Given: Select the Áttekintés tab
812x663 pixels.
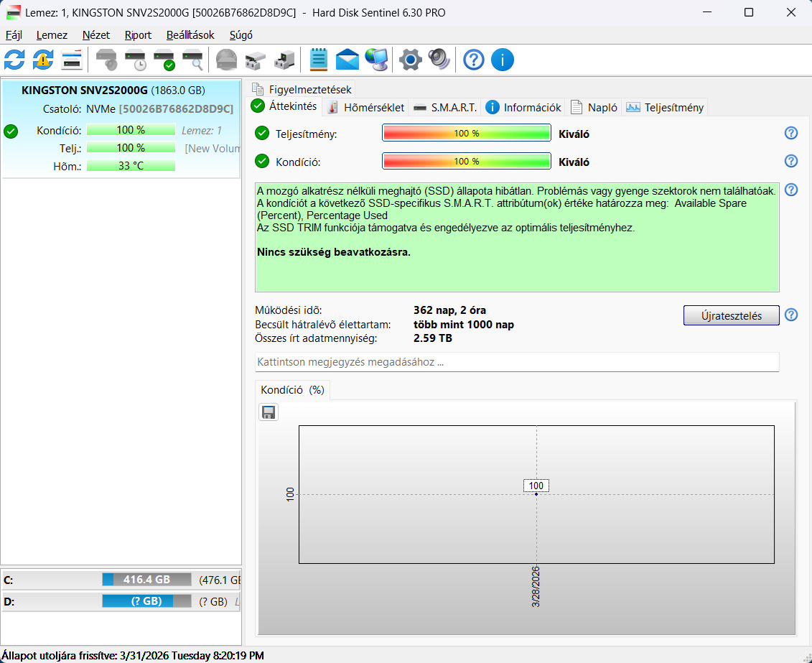Looking at the screenshot, I should tap(284, 106).
